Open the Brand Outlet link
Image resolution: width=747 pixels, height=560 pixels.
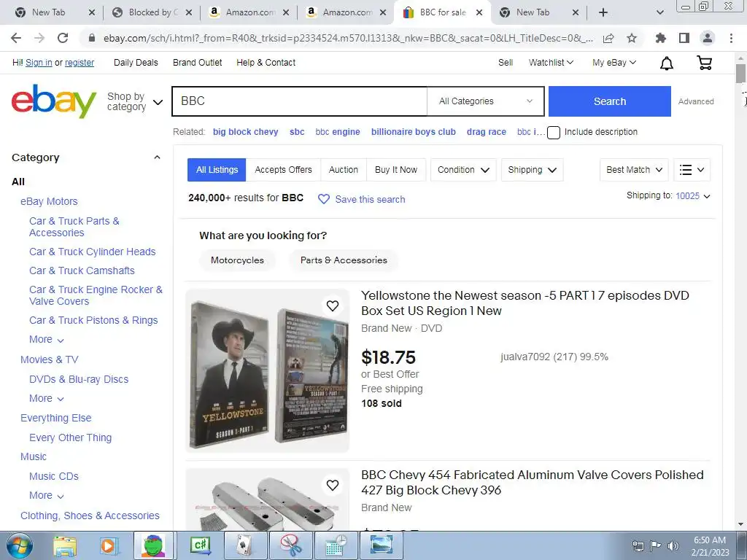(197, 63)
